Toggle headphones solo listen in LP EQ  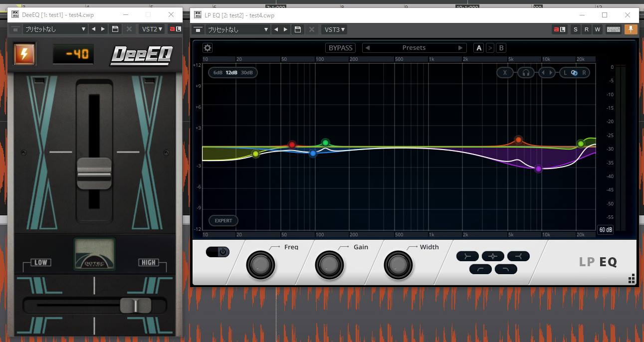point(526,73)
